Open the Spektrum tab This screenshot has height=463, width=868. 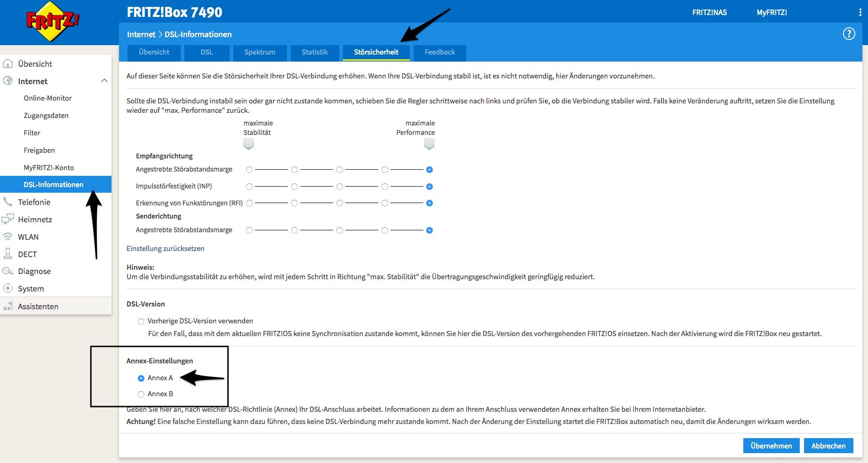[260, 52]
